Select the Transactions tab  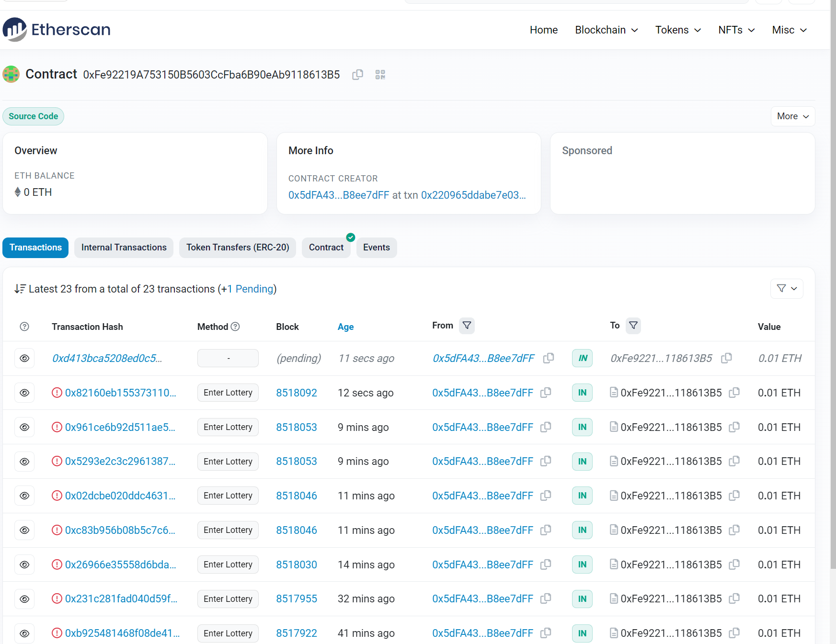tap(35, 248)
